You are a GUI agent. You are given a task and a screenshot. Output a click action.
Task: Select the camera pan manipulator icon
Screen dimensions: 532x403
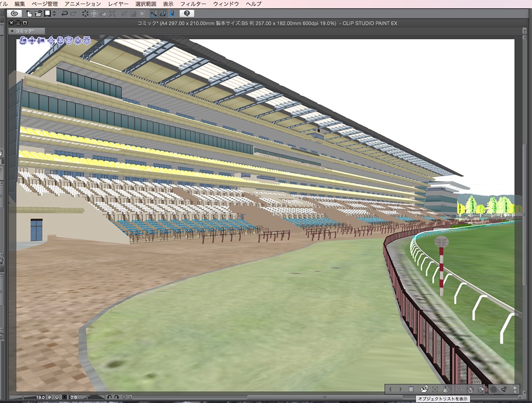(32, 41)
